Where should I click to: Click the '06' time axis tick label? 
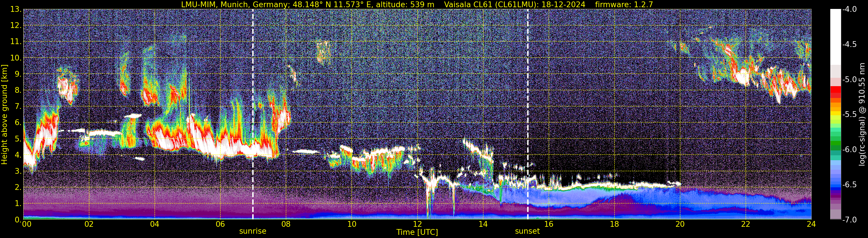(x=220, y=224)
